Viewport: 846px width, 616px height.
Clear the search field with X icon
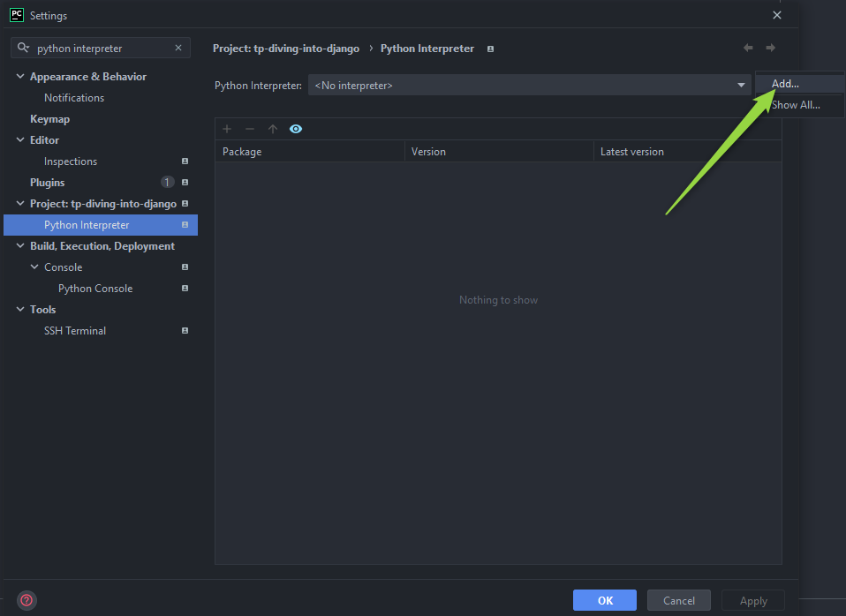point(178,49)
